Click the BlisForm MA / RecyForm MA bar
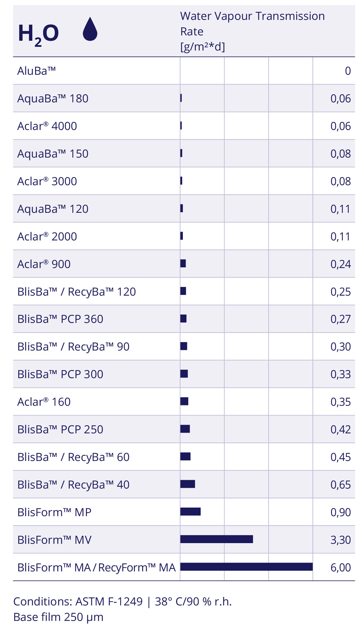The width and height of the screenshot is (364, 631). [246, 567]
